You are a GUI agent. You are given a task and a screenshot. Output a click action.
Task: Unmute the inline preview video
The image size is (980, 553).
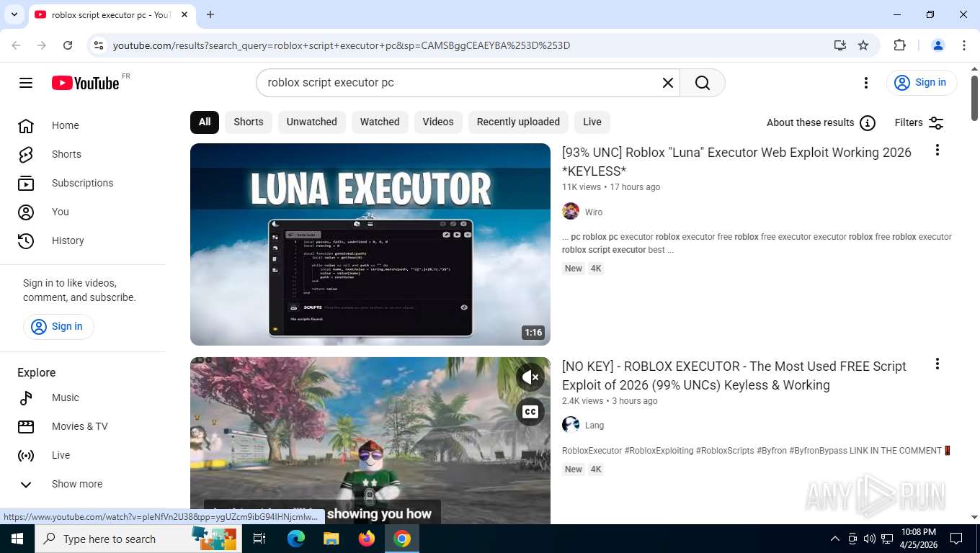point(530,377)
